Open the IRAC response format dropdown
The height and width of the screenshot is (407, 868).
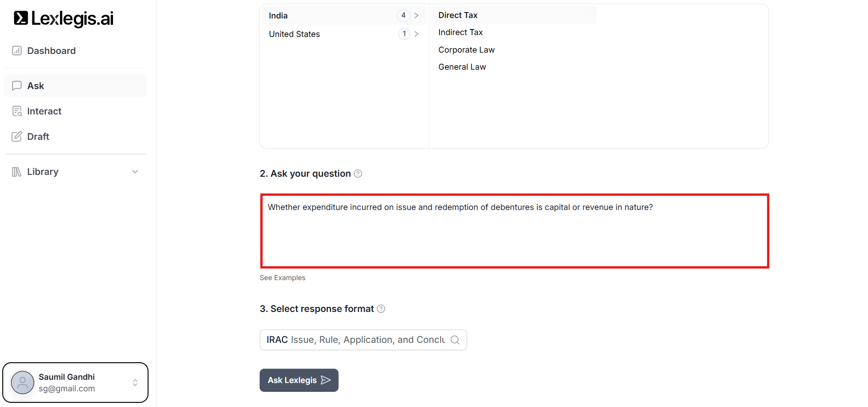pyautogui.click(x=355, y=340)
